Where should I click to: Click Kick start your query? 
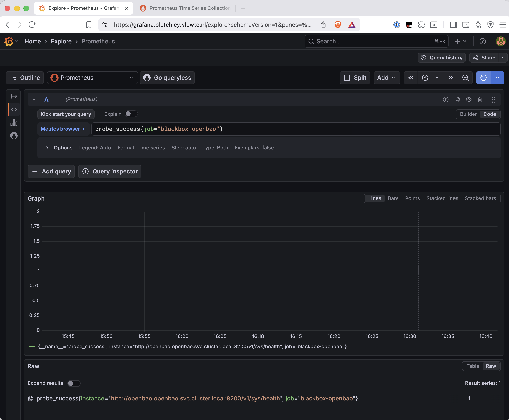[66, 114]
